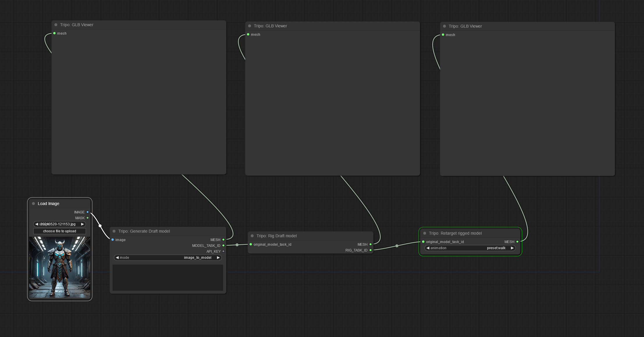Image resolution: width=644 pixels, height=337 pixels.
Task: Collapse the Tripo: Rig Draft model node
Action: pos(252,236)
